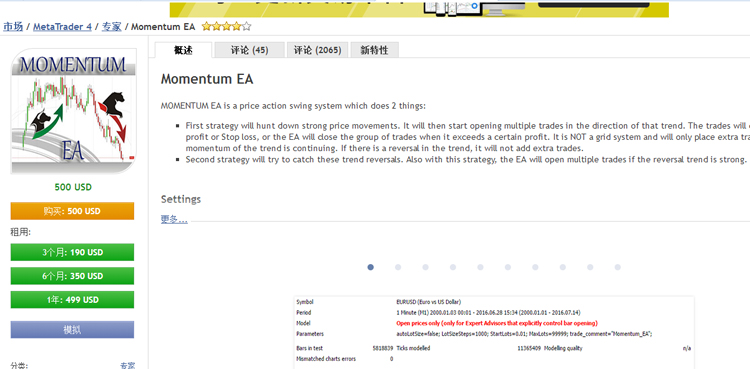Image resolution: width=750 pixels, height=369 pixels.
Task: Rent for 3 months at 190 USD
Action: 72,252
